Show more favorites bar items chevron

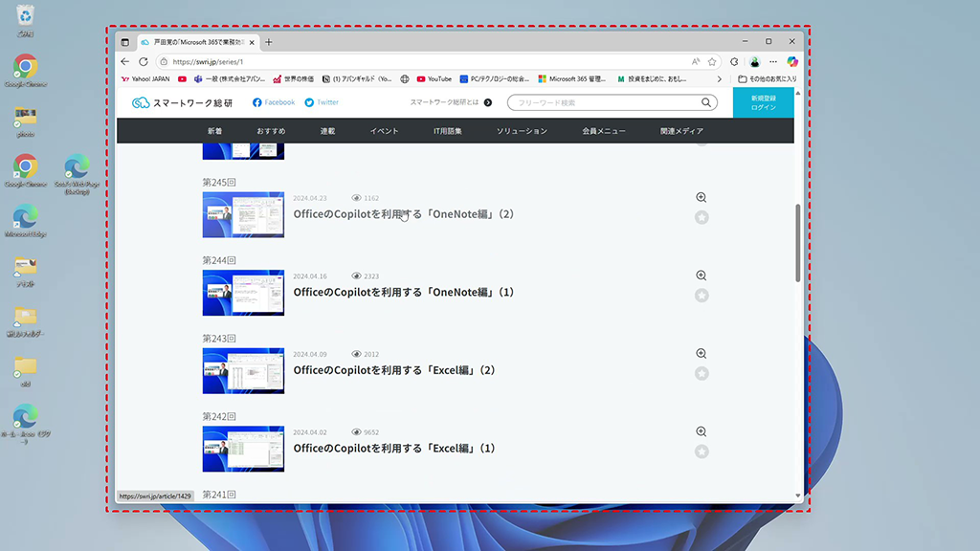720,79
